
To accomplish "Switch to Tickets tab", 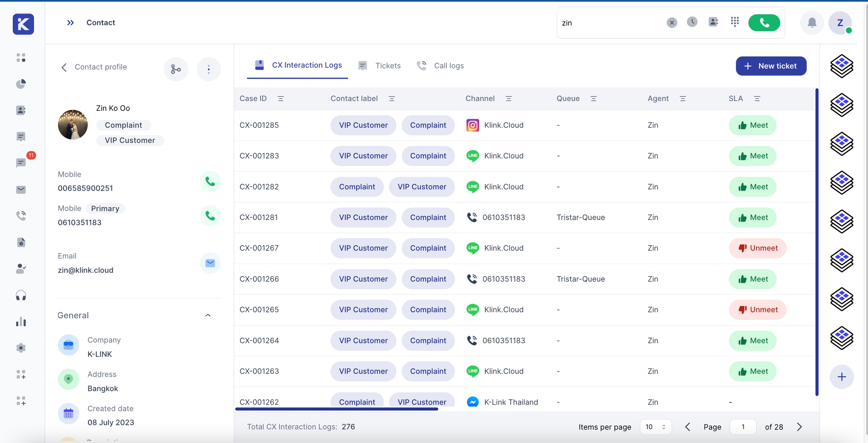I will coord(380,66).
